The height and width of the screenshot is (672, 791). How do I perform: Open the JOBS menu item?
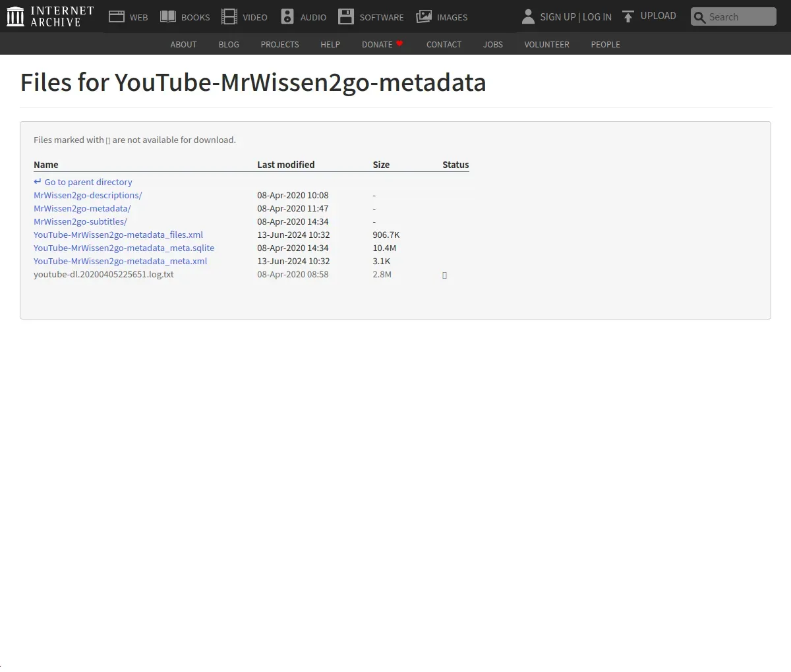point(493,44)
